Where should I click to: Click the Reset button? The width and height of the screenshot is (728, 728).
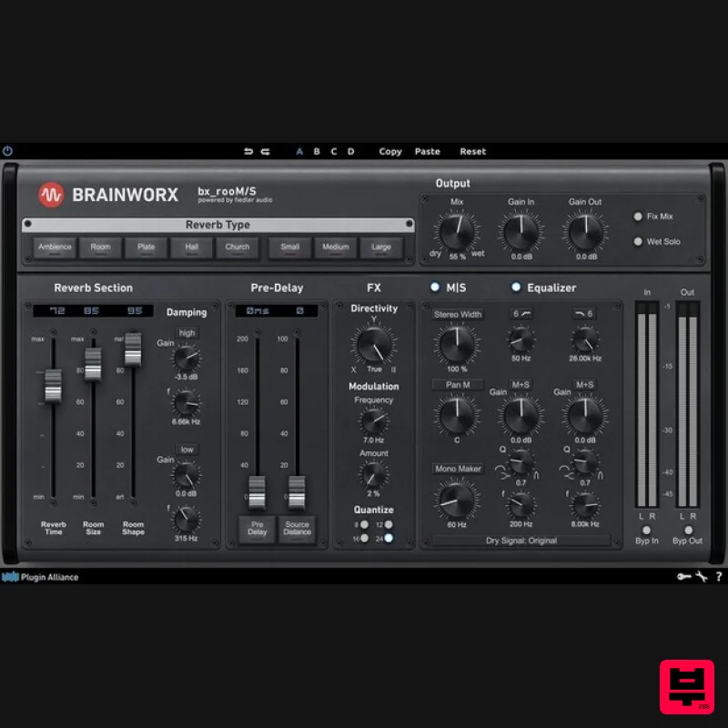472,152
